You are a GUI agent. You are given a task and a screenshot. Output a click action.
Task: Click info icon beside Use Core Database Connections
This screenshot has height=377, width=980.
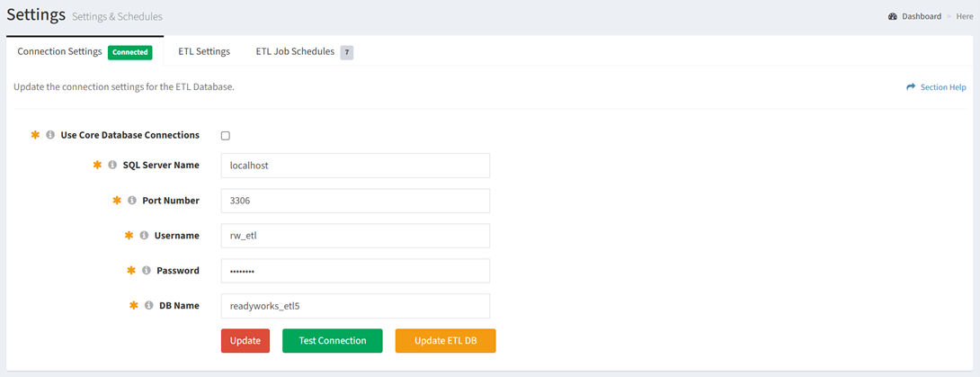click(50, 135)
